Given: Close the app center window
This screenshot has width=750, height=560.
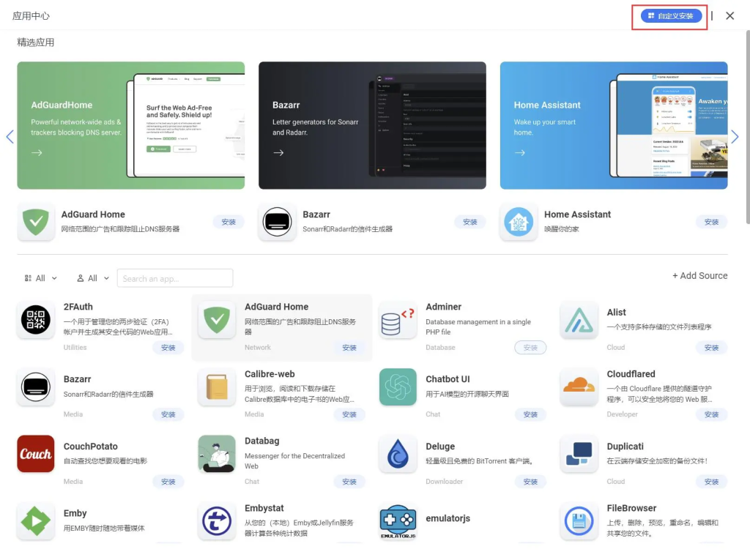Looking at the screenshot, I should pyautogui.click(x=730, y=16).
